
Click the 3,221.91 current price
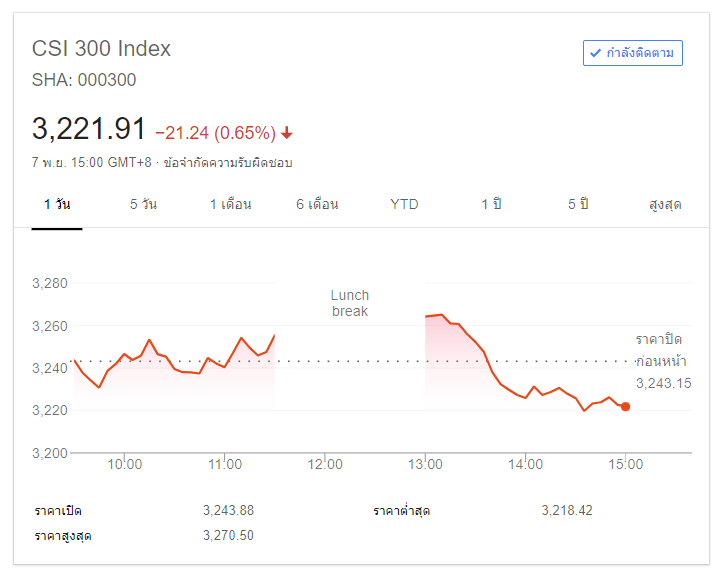tap(89, 129)
